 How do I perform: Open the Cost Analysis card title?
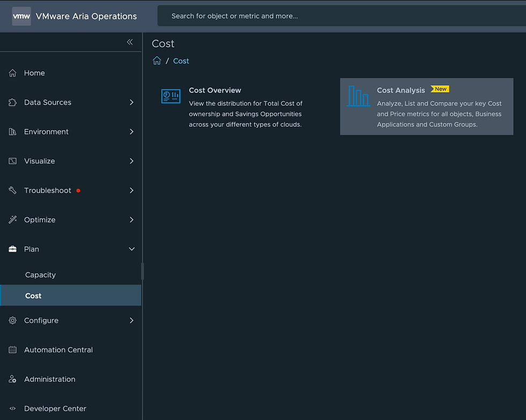tap(401, 90)
